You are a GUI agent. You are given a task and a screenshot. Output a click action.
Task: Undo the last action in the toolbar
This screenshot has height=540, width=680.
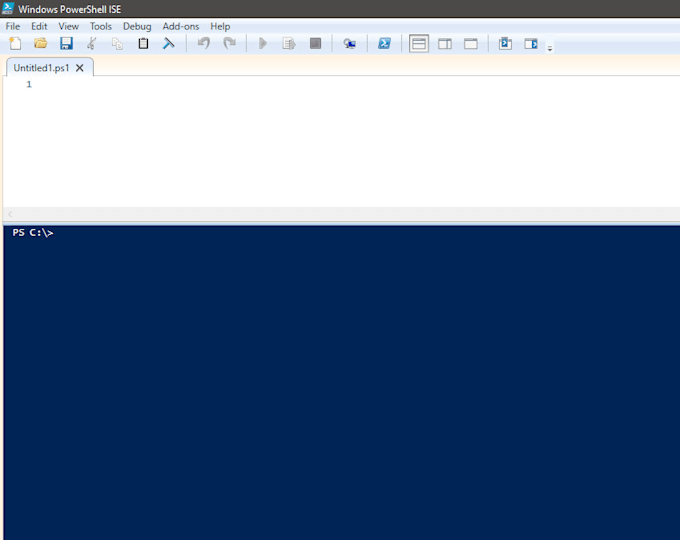click(203, 43)
